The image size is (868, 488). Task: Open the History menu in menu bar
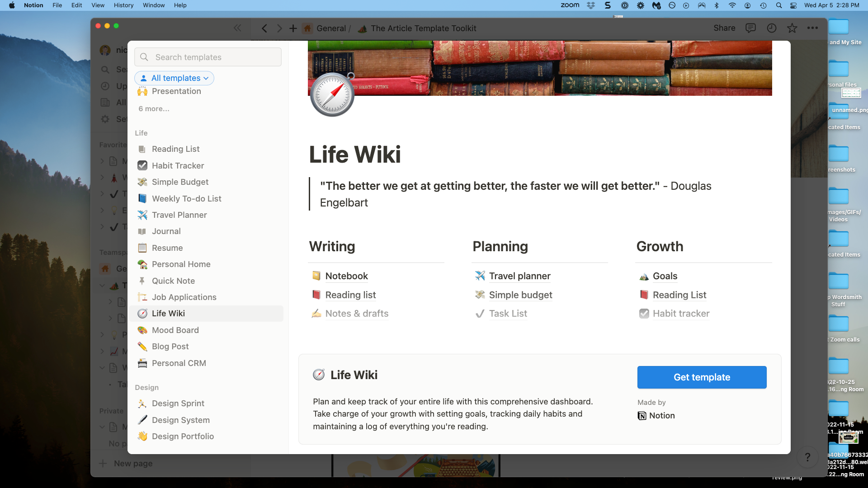tap(123, 5)
